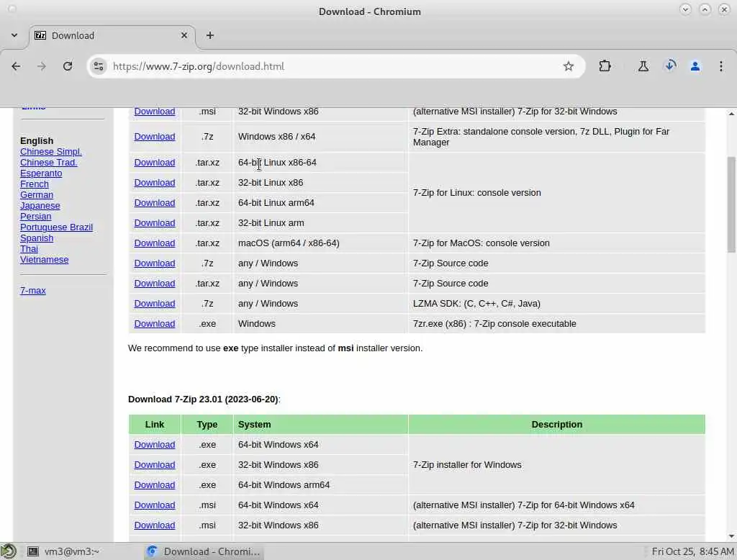Open the Japanese language page
This screenshot has width=737, height=560.
(x=40, y=205)
